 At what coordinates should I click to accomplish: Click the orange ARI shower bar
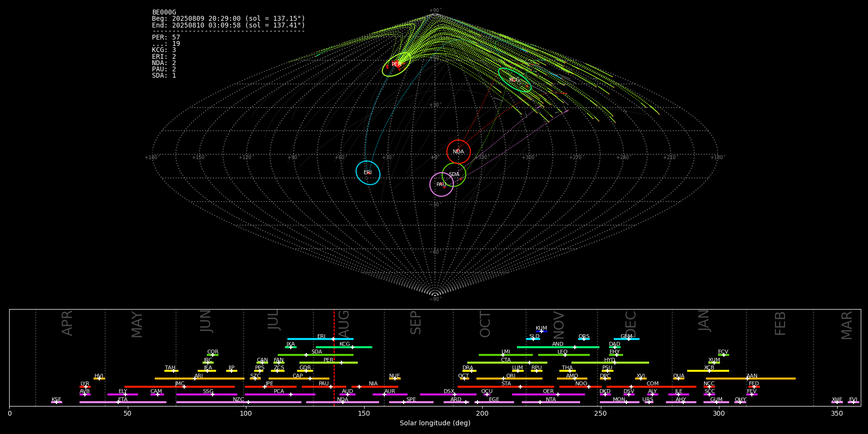[200, 379]
